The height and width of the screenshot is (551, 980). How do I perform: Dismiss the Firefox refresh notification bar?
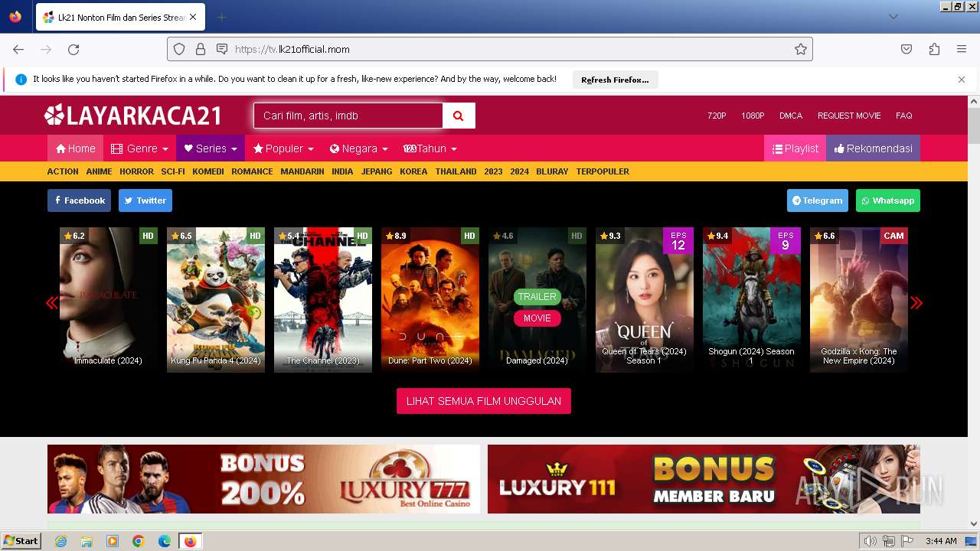962,80
